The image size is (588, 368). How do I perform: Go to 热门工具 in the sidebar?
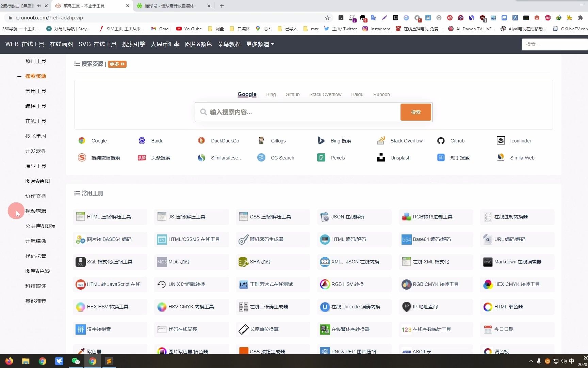tap(36, 61)
